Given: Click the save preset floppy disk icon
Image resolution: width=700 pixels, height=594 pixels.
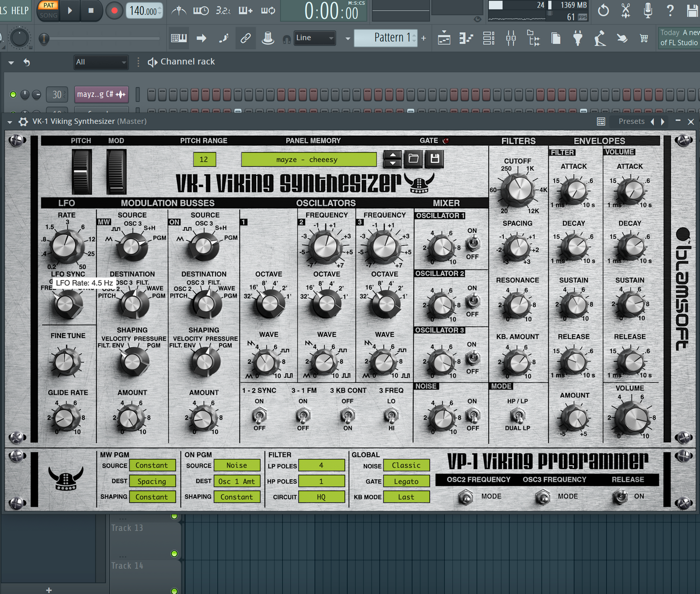Looking at the screenshot, I should 435,159.
